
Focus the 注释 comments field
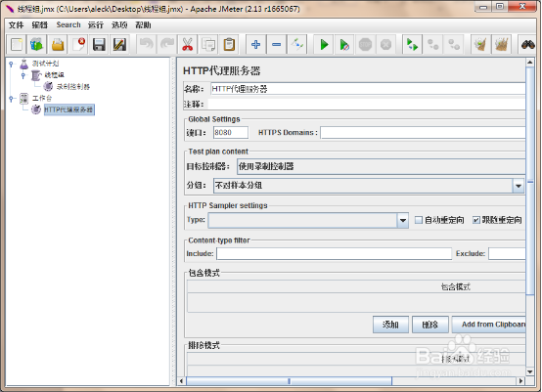[367, 104]
